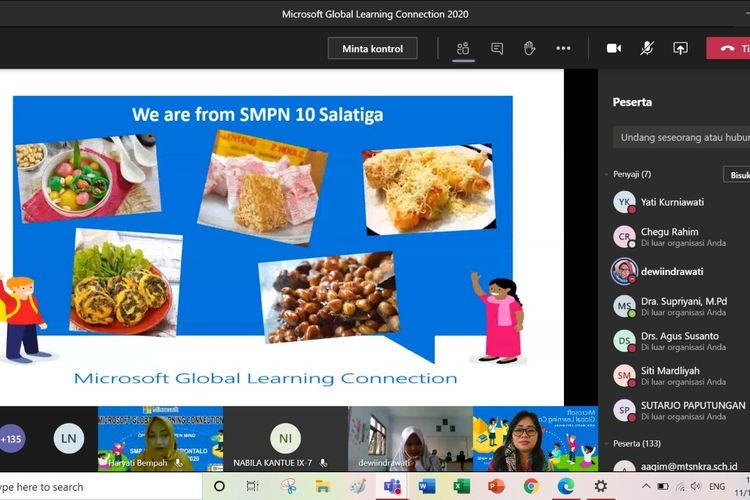The image size is (750, 500).
Task: Show the +135 additional participants
Action: point(12,438)
